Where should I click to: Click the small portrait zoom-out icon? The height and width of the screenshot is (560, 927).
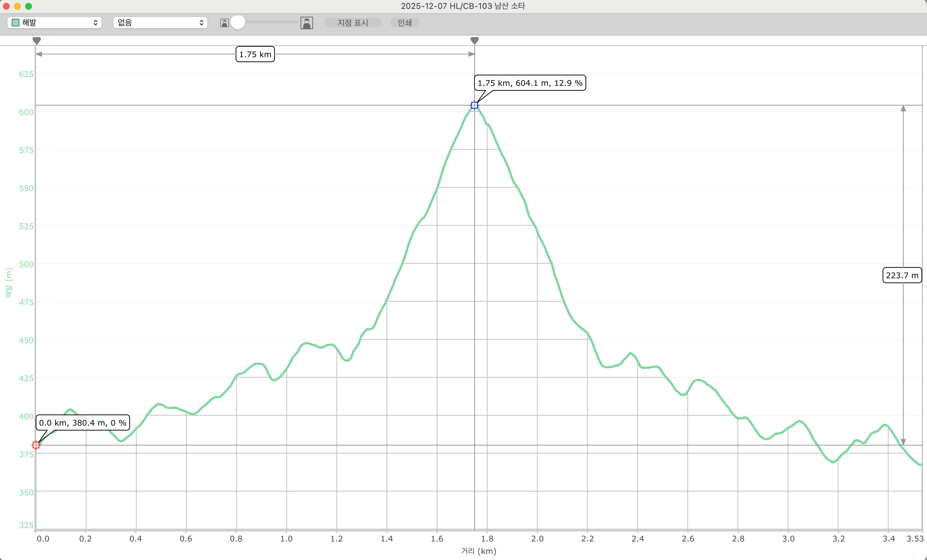pos(224,23)
